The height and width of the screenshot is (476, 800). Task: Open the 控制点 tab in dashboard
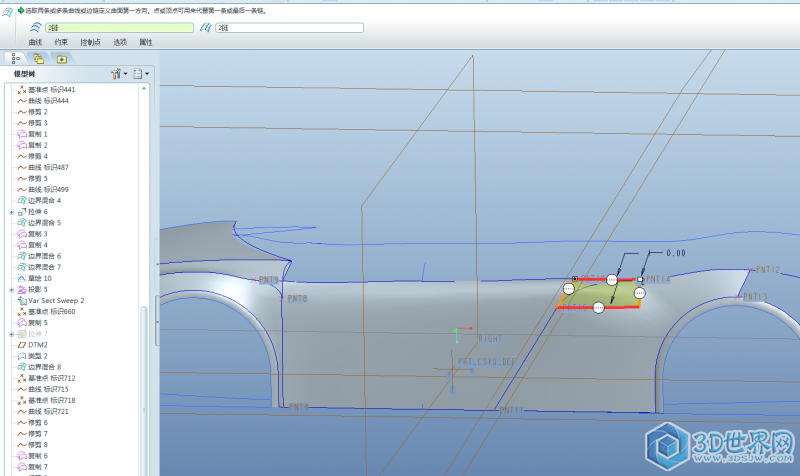(91, 42)
